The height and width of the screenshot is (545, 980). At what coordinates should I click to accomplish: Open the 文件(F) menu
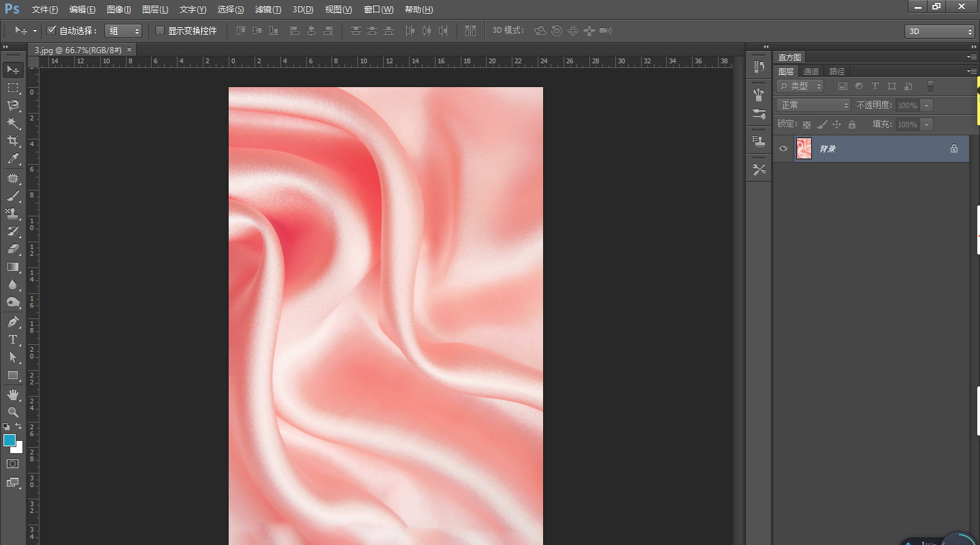(x=45, y=10)
